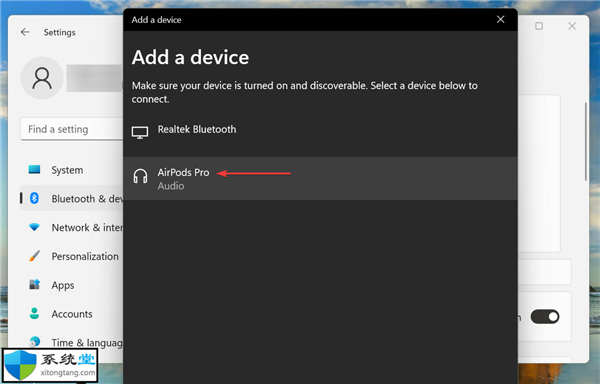600x384 pixels.
Task: Select AirPods Pro audio device to connect
Action: pyautogui.click(x=320, y=178)
